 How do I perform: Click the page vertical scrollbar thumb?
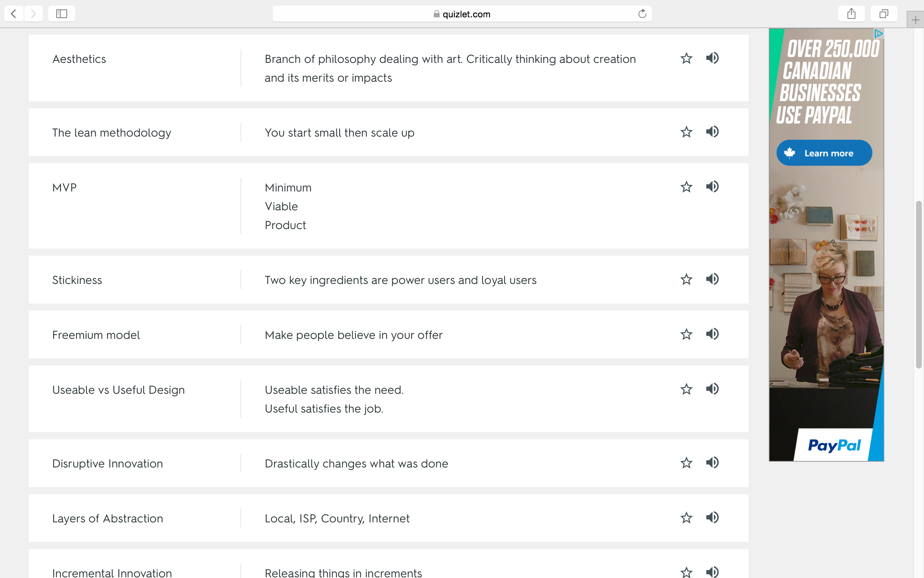919,284
